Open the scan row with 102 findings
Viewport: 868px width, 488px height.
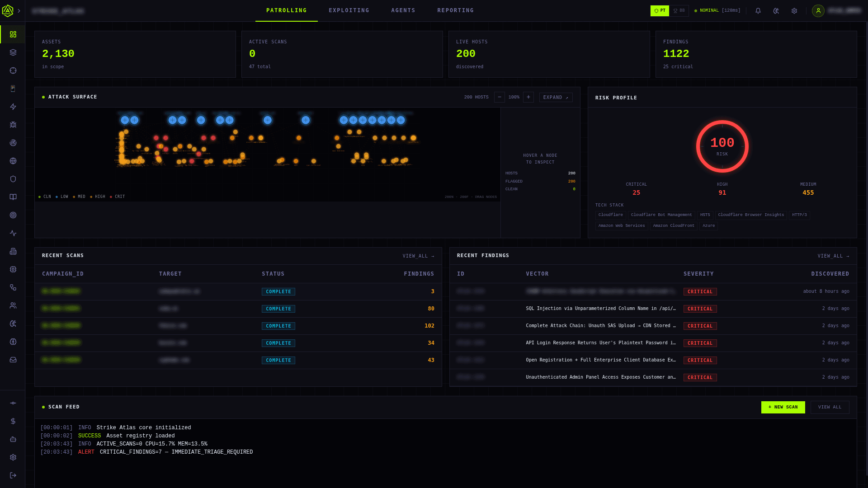[238, 326]
